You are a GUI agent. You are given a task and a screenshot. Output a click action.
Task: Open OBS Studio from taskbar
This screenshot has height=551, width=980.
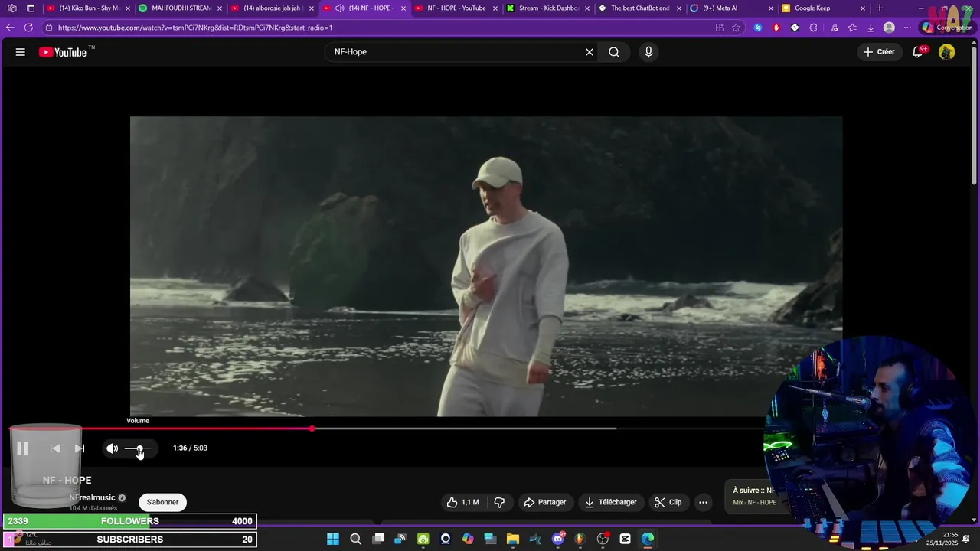click(x=603, y=539)
